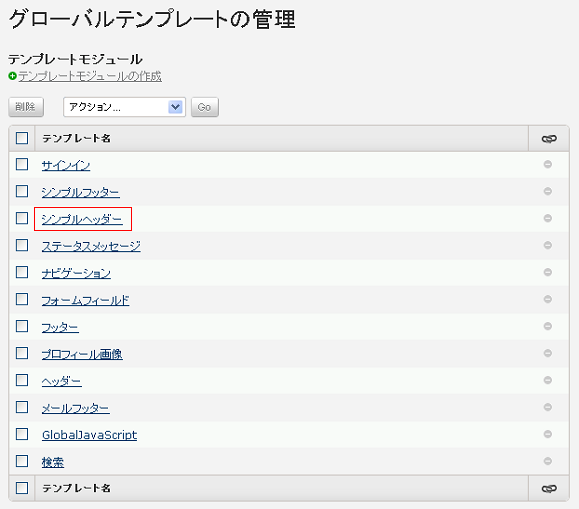Check the box next to ナビゲーション
579x509 pixels.
click(x=22, y=272)
